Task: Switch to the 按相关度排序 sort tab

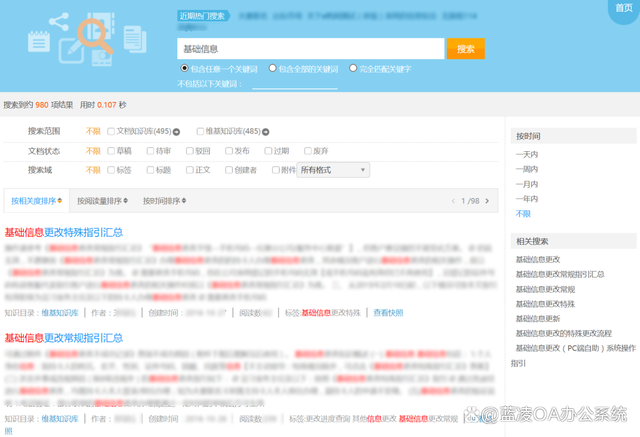Action: [36, 201]
